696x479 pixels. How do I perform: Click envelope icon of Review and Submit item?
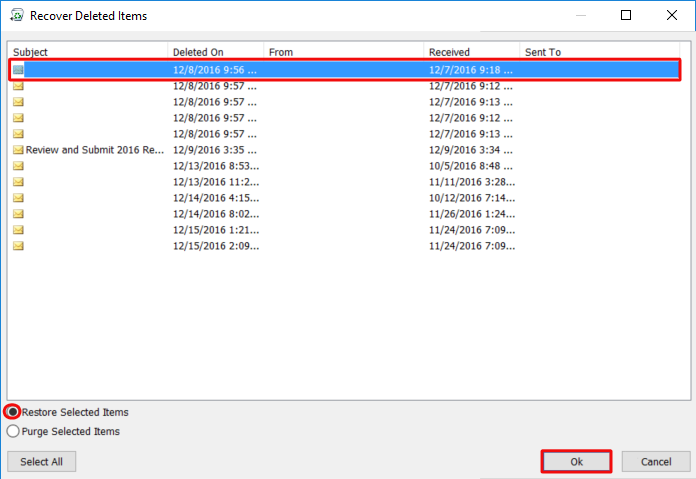(18, 150)
